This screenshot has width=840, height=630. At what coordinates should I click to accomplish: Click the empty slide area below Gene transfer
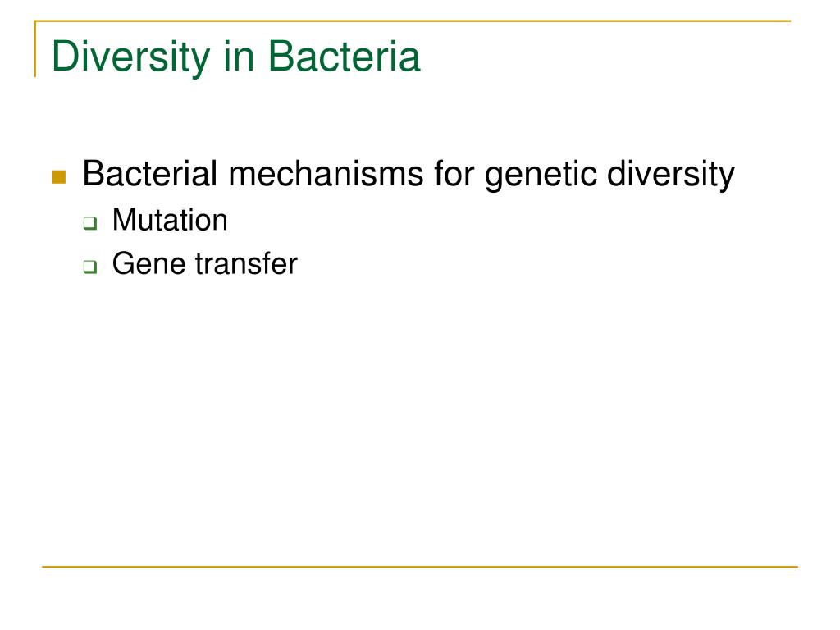coord(420,418)
